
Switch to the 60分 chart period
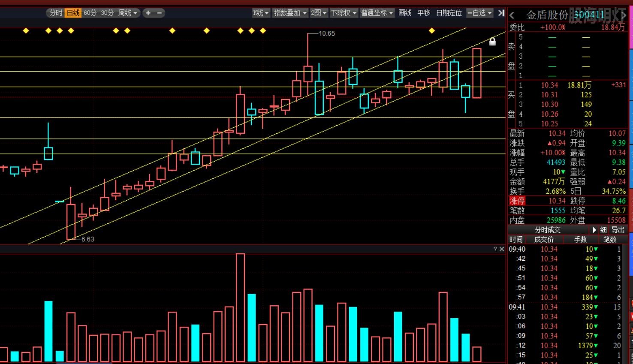[x=90, y=13]
